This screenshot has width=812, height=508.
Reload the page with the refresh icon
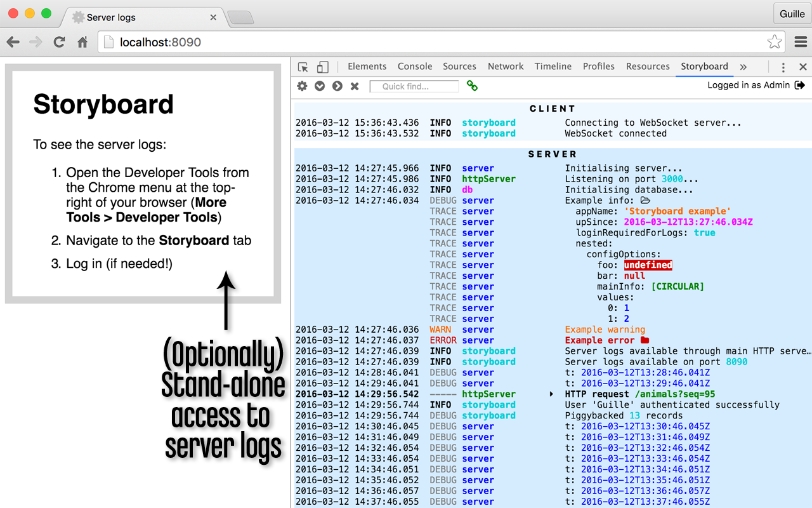click(x=59, y=42)
